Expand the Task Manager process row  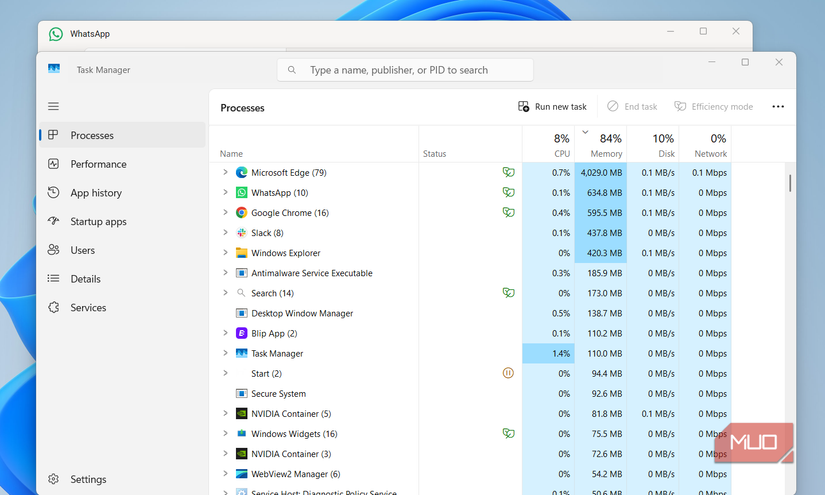point(225,353)
